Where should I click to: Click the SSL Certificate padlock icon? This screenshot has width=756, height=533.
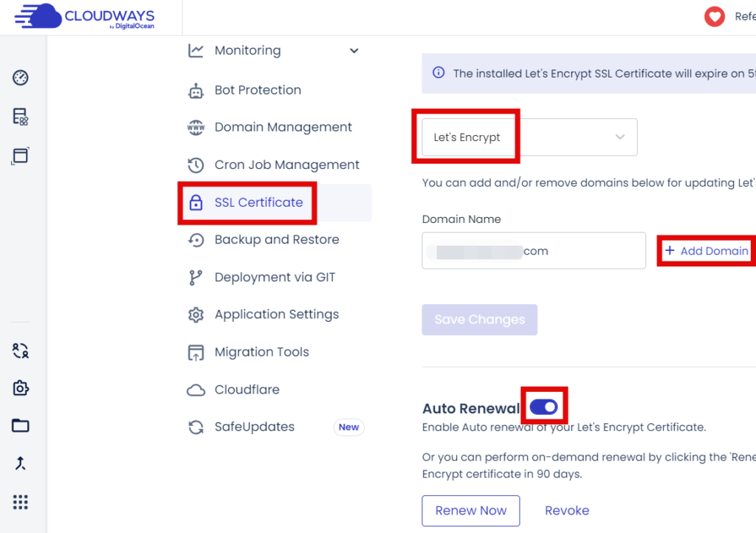196,202
